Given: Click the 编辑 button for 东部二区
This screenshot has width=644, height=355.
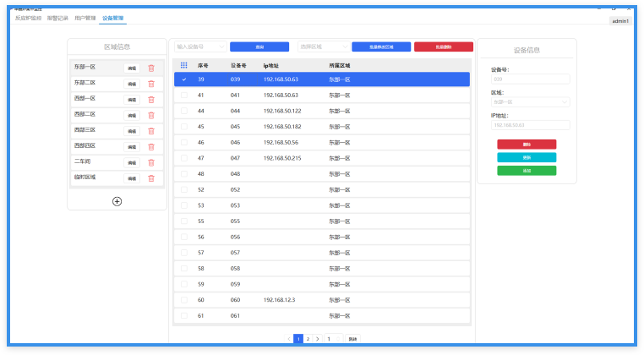Looking at the screenshot, I should coord(132,84).
